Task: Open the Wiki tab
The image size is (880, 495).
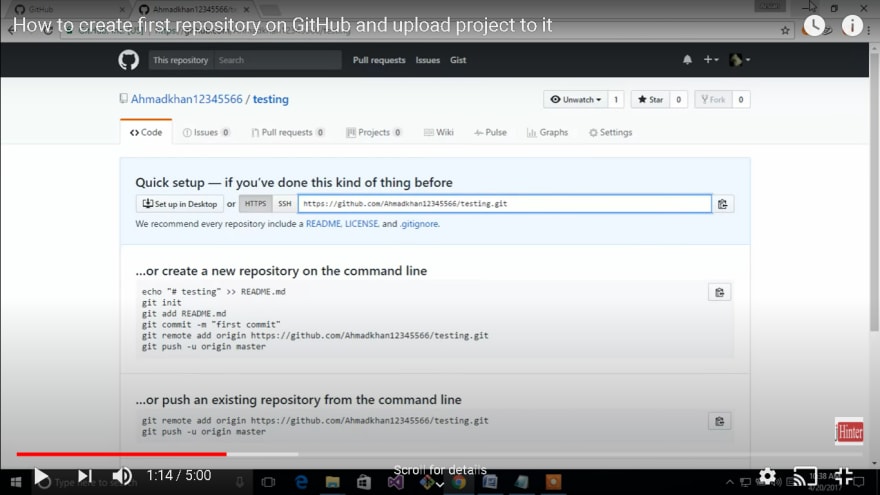Action: (x=438, y=132)
